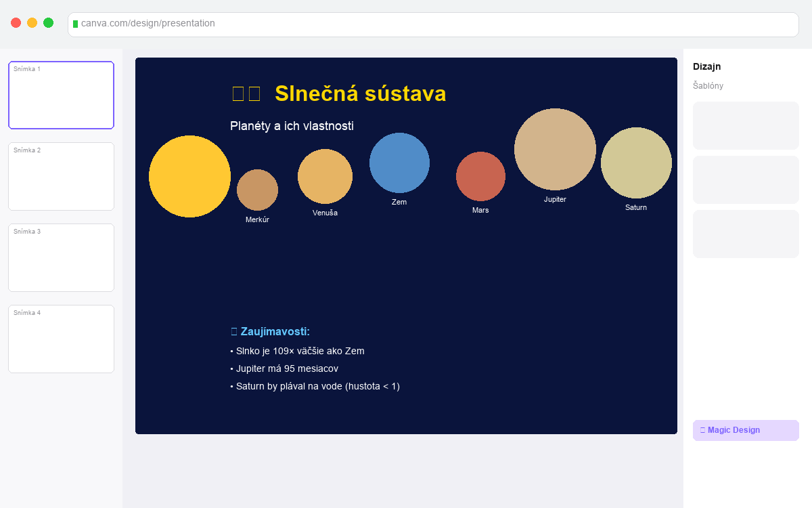Select the Snímka 2 slide in sidebar
The width and height of the screenshot is (812, 508).
pos(61,176)
